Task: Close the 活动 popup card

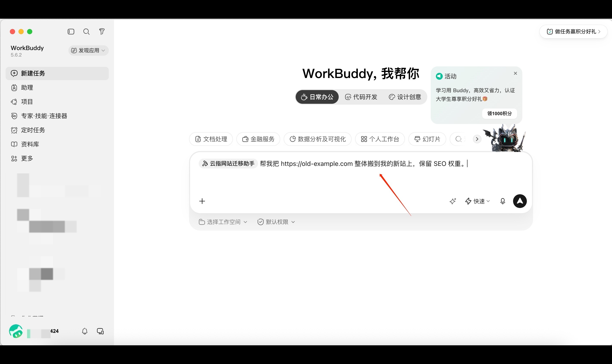Action: 515,73
